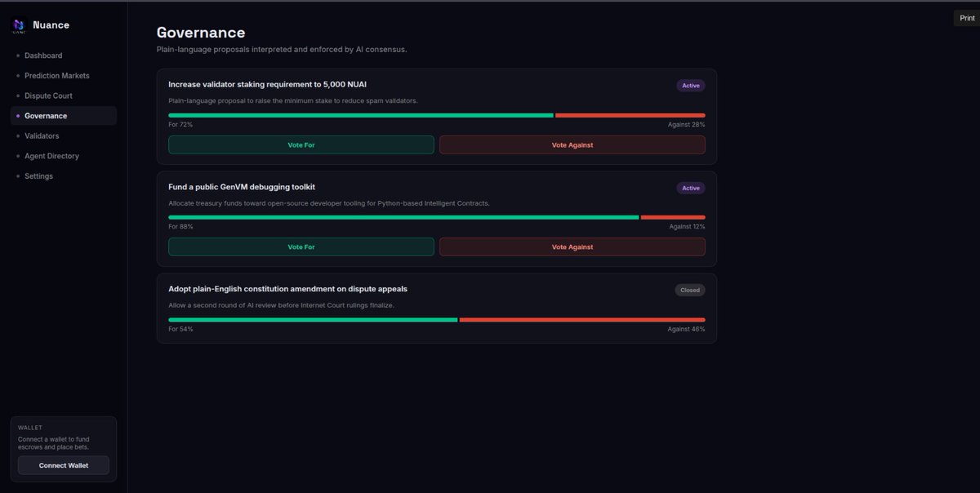The height and width of the screenshot is (493, 980).
Task: Click Closed badge on constitution amendment proposal
Action: pos(690,290)
